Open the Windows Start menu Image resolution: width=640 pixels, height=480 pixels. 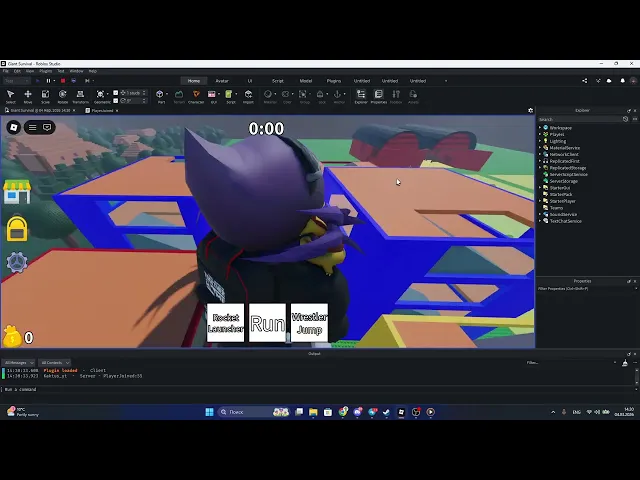(209, 412)
